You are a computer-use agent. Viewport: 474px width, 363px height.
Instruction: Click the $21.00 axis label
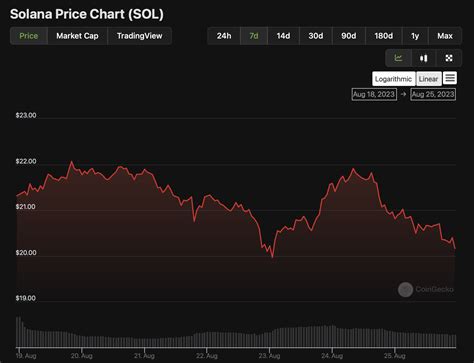(x=26, y=207)
